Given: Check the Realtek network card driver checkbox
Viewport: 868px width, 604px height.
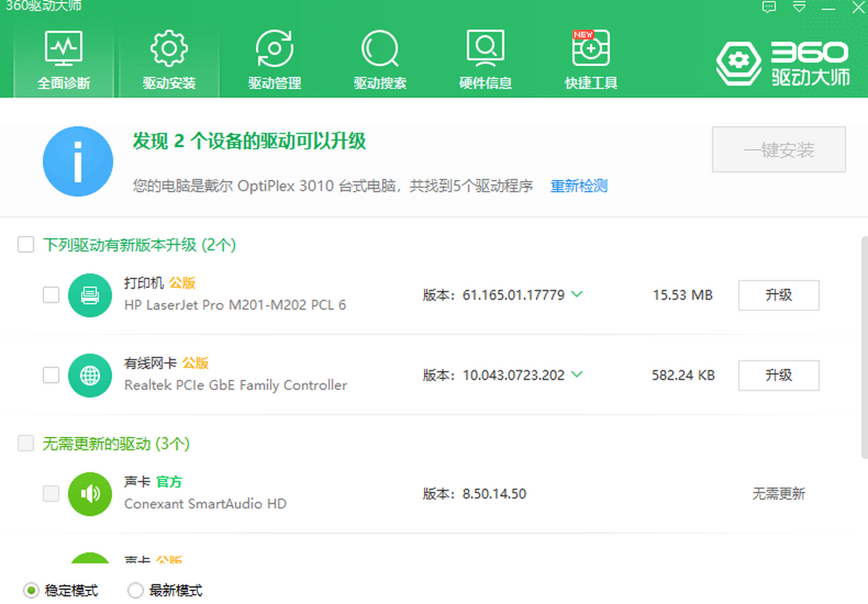Looking at the screenshot, I should tap(51, 375).
